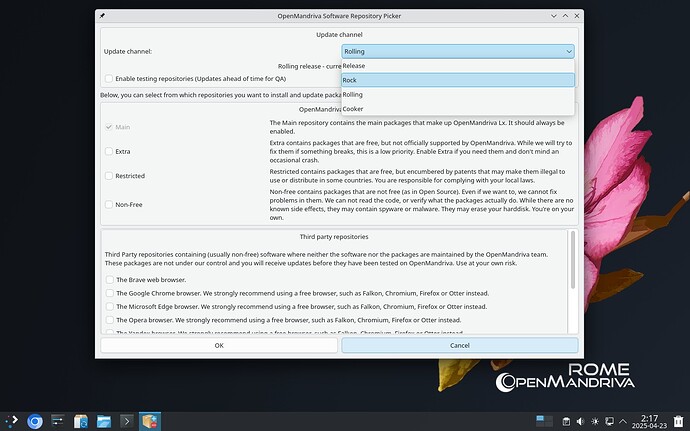The width and height of the screenshot is (690, 431).
Task: Enable the Extra repository
Action: pyautogui.click(x=109, y=151)
